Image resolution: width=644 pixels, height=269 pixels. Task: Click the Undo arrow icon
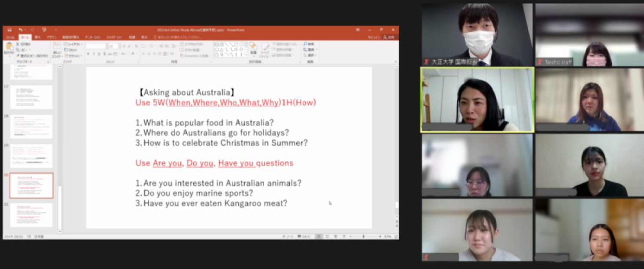tap(20, 30)
